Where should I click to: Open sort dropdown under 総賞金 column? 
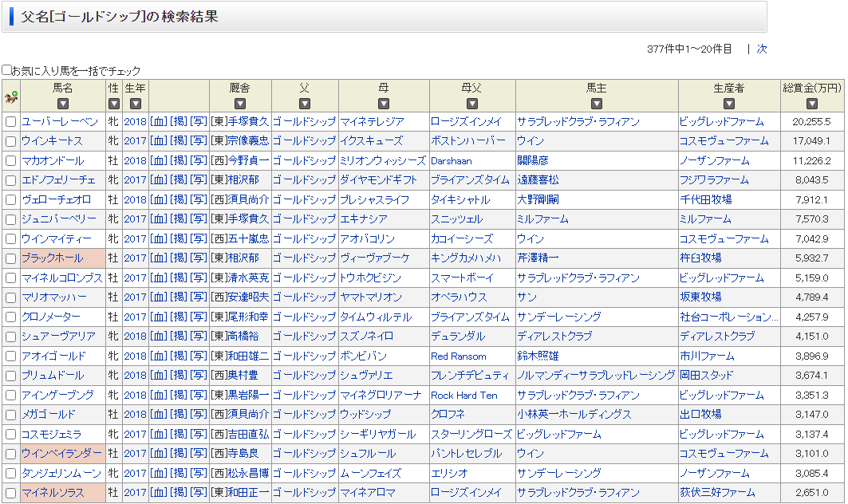[x=811, y=104]
